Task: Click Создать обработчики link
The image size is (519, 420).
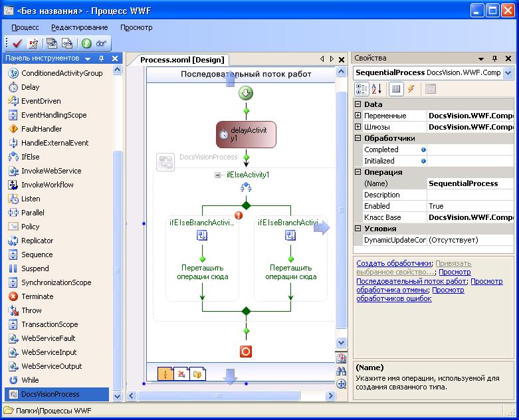Action: pyautogui.click(x=393, y=263)
